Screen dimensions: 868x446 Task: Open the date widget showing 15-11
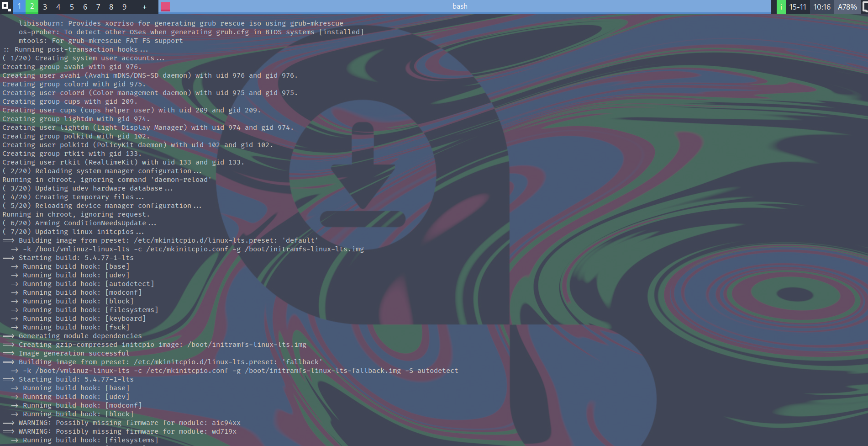pyautogui.click(x=798, y=7)
